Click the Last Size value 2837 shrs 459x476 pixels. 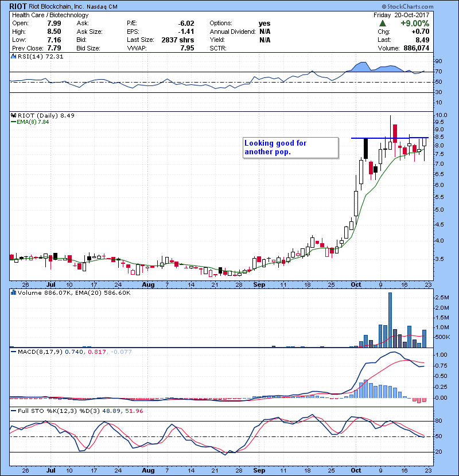click(178, 40)
